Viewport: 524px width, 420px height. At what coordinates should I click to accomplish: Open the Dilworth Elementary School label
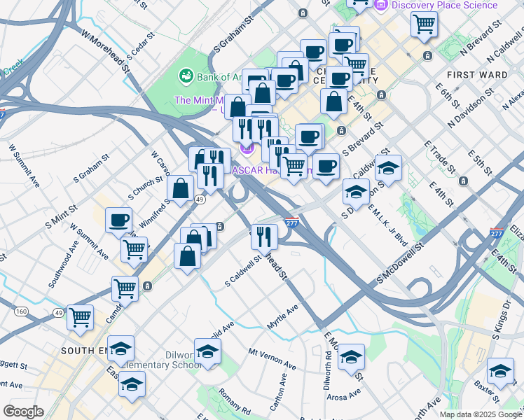click(162, 360)
